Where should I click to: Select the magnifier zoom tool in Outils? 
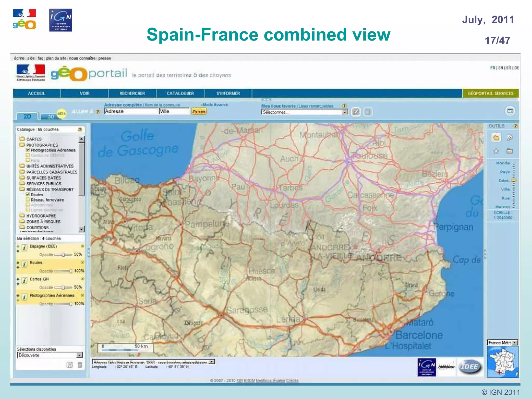point(510,138)
